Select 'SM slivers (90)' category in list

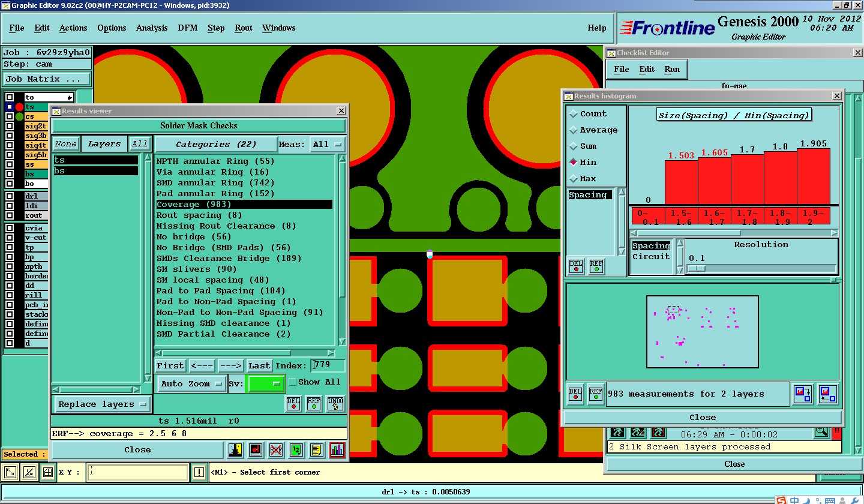(196, 269)
